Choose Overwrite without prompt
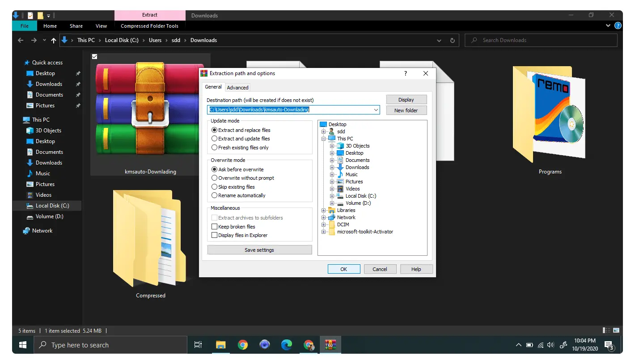Image resolution: width=635 pixels, height=364 pixels. pyautogui.click(x=243, y=178)
